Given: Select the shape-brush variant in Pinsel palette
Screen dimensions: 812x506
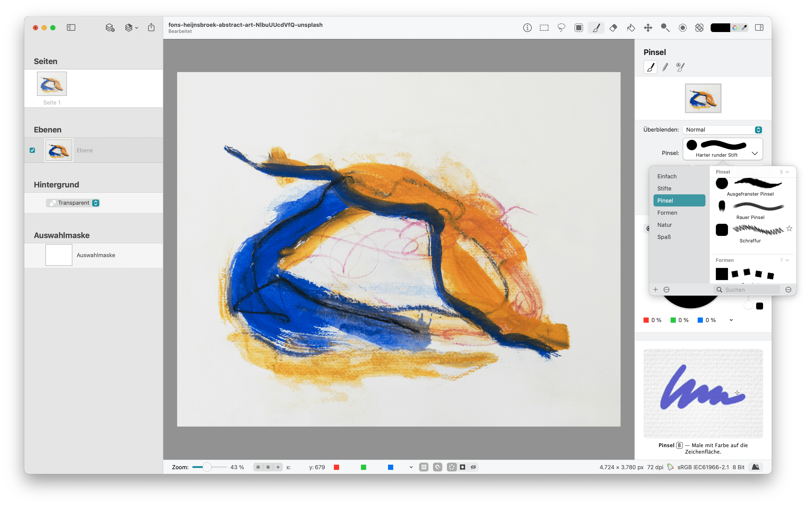Looking at the screenshot, I should [680, 67].
